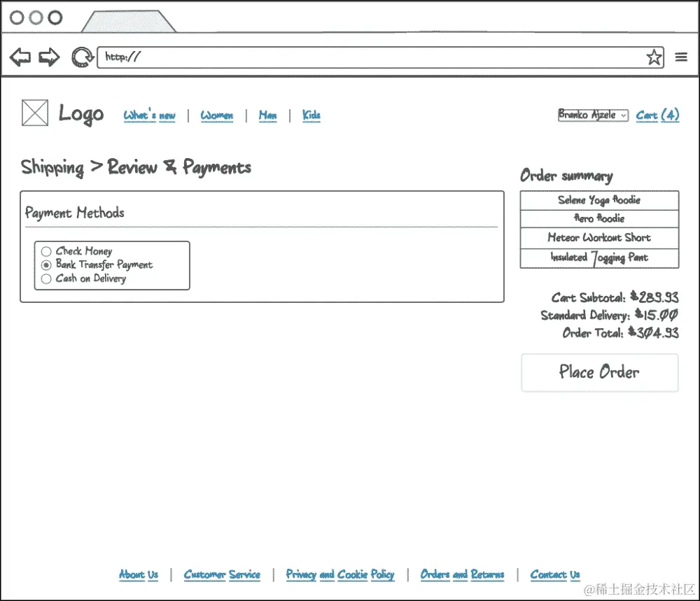This screenshot has width=700, height=601.
Task: Click Cart Subtotal $289.93 value
Action: pyautogui.click(x=654, y=297)
